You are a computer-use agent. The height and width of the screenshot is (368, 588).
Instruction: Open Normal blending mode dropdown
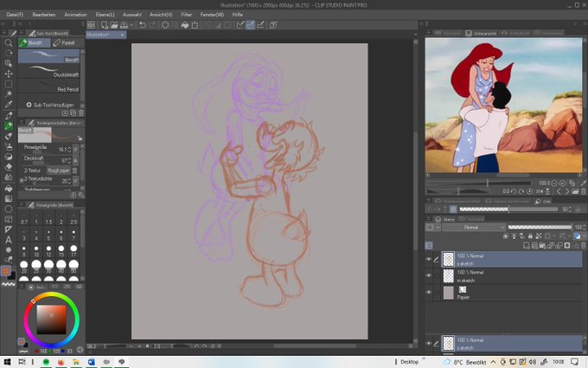(x=474, y=227)
